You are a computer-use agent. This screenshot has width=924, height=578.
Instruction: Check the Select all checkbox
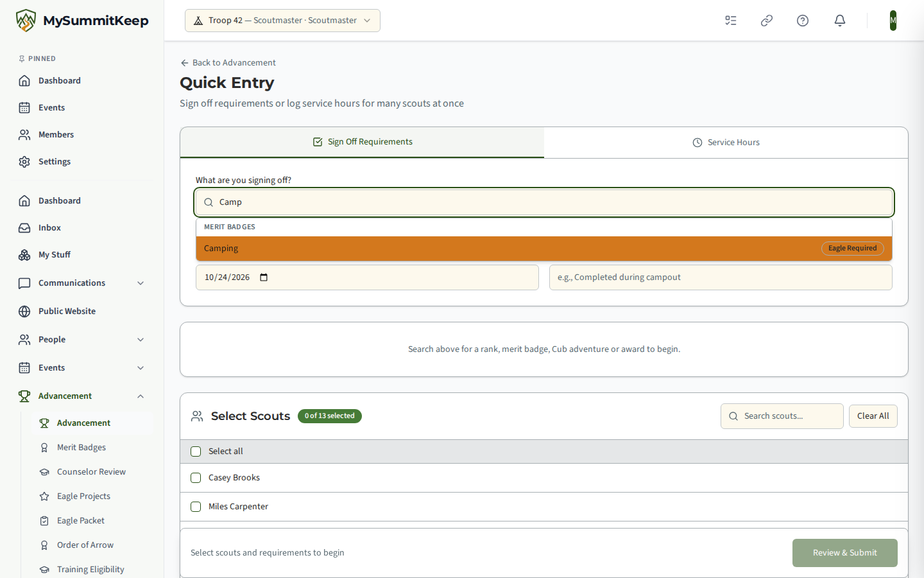tap(196, 451)
